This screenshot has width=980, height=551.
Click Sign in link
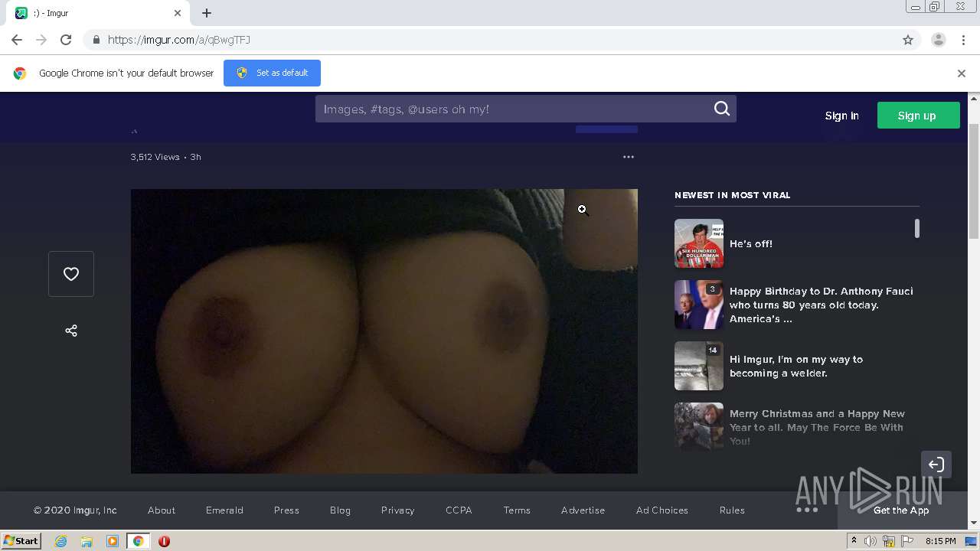click(841, 116)
